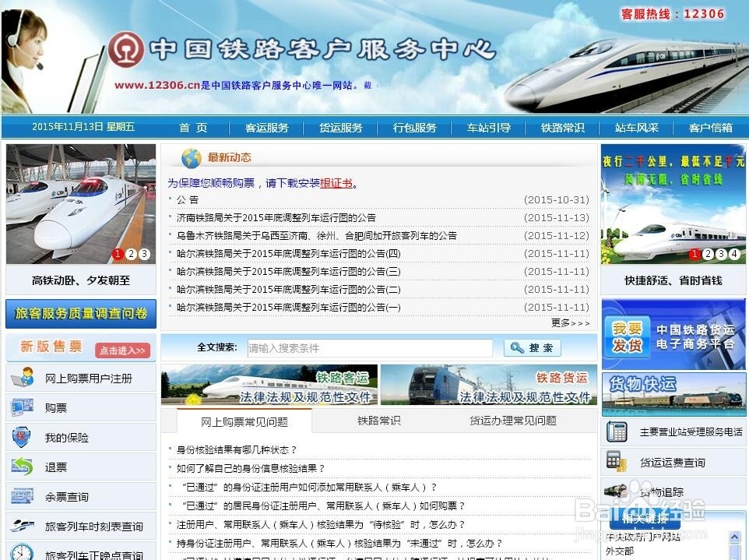
Task: Open the 乌鲁木齐铁路局 passenger train announcement
Action: 317,235
